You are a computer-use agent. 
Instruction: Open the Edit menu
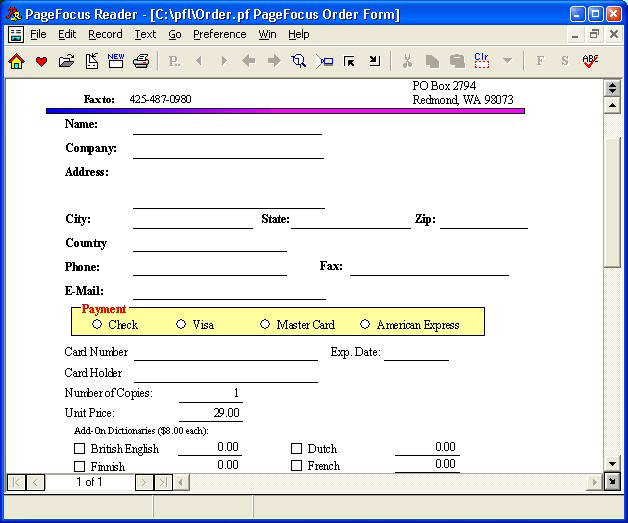click(x=67, y=34)
